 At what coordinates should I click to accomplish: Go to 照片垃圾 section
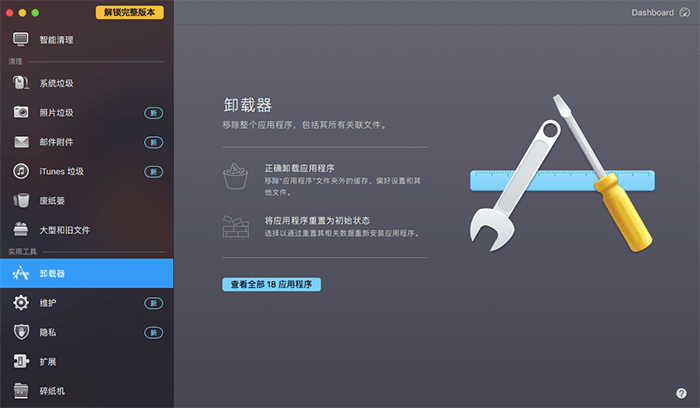tap(87, 112)
